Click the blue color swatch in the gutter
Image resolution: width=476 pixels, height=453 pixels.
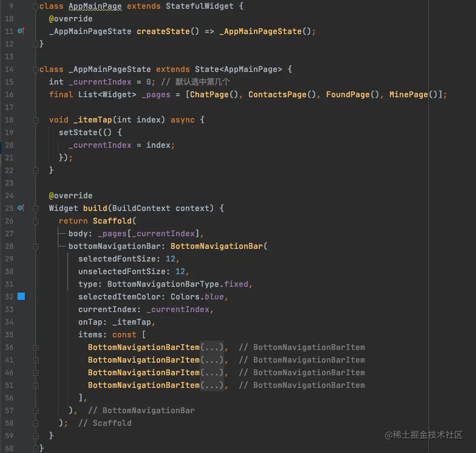[21, 296]
